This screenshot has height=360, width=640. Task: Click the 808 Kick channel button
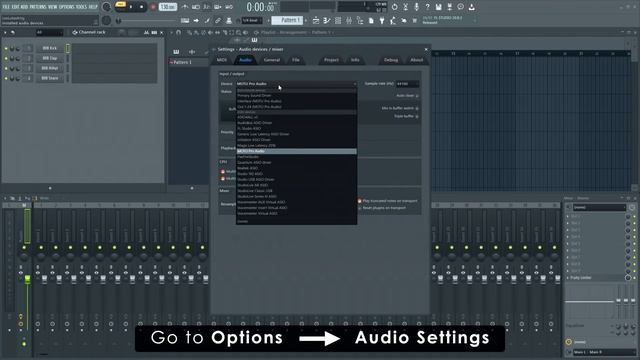(x=50, y=48)
